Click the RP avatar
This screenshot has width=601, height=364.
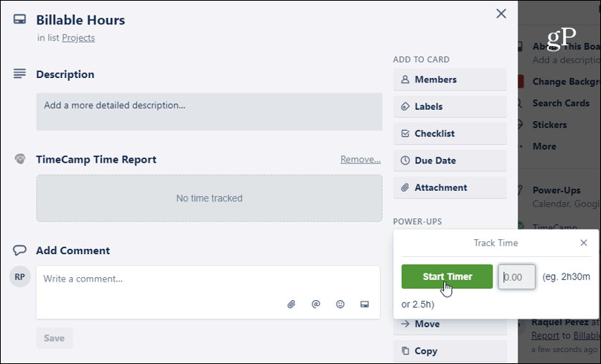[x=20, y=277]
